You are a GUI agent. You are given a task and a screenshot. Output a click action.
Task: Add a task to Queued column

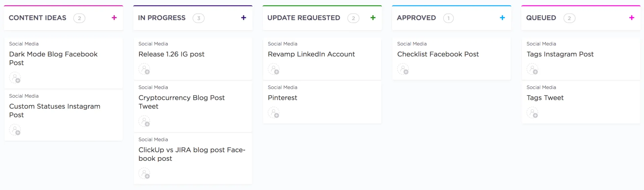coord(632,18)
